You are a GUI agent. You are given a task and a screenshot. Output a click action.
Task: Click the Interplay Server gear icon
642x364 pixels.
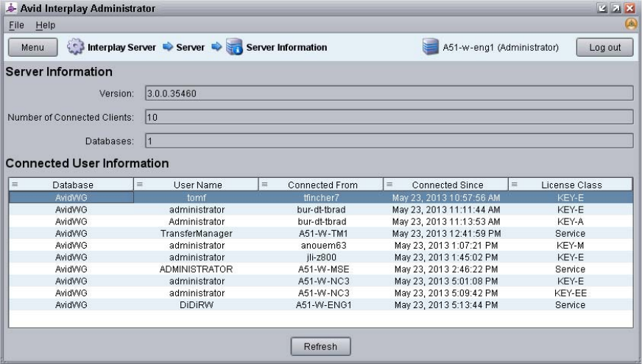coord(75,46)
